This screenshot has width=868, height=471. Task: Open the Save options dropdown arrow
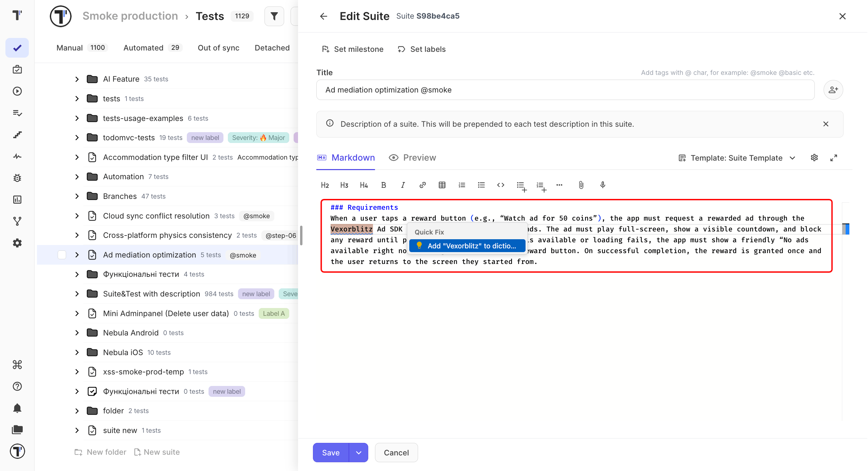358,453
